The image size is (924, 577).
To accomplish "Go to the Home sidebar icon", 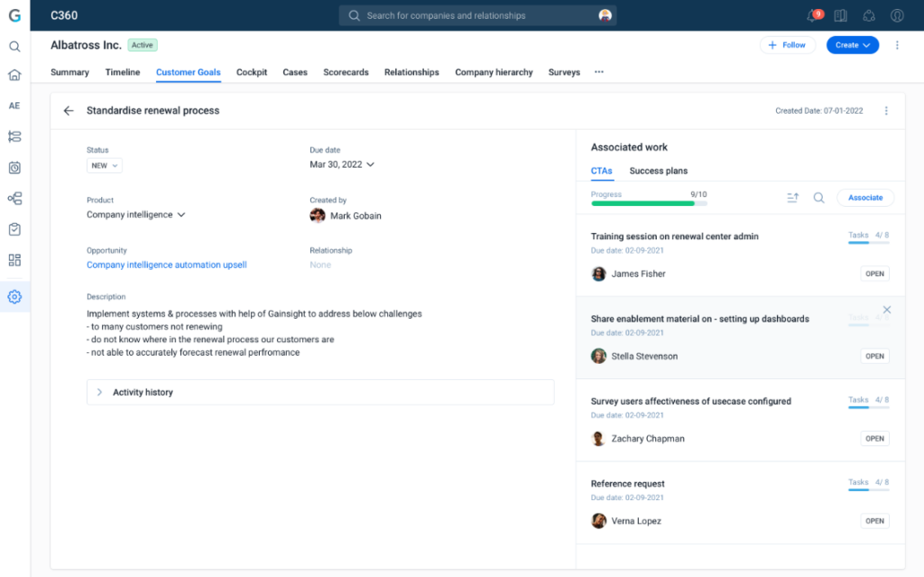I will point(14,75).
